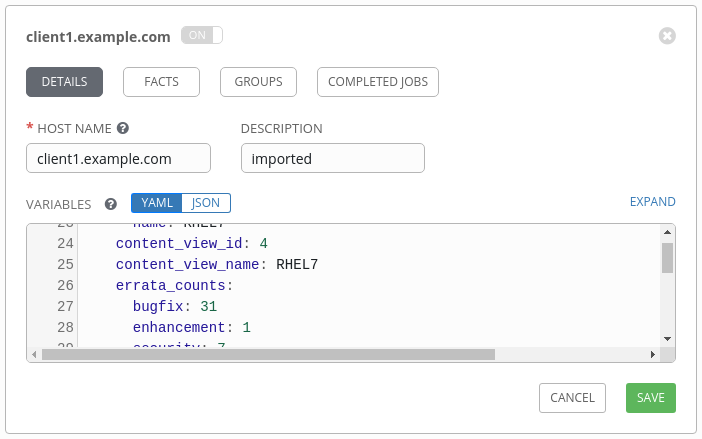Viewport: 702px width, 439px height.
Task: Switch variables format to JSON
Action: 206,203
